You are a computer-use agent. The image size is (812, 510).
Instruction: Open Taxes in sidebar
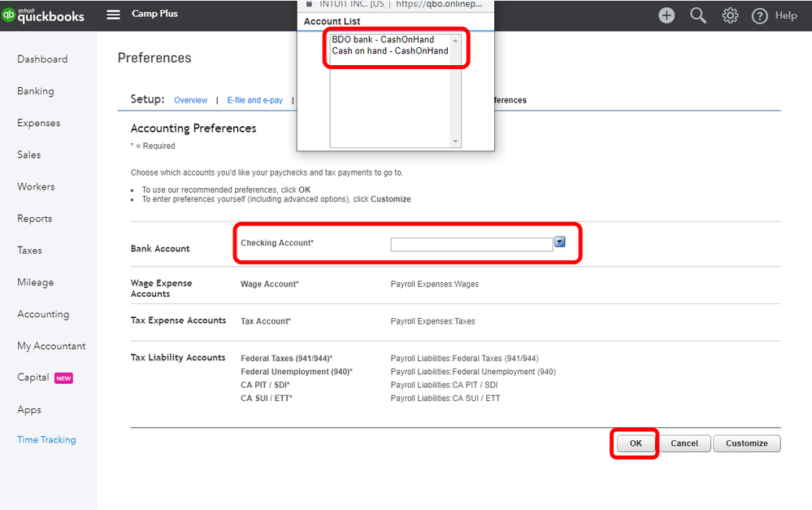[29, 251]
